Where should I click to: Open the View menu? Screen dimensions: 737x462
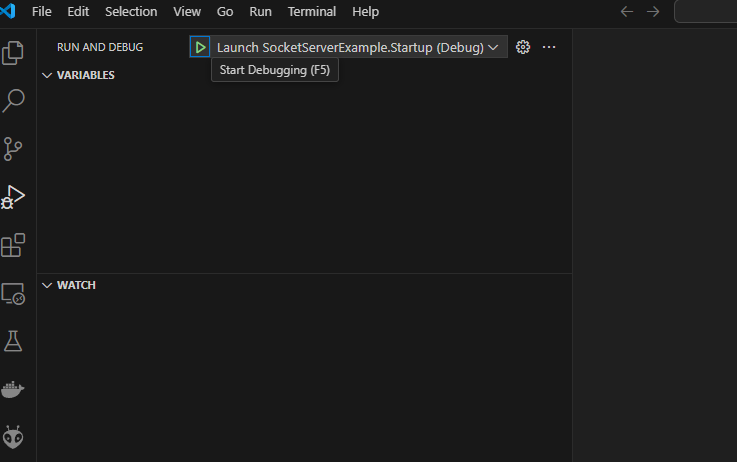187,11
